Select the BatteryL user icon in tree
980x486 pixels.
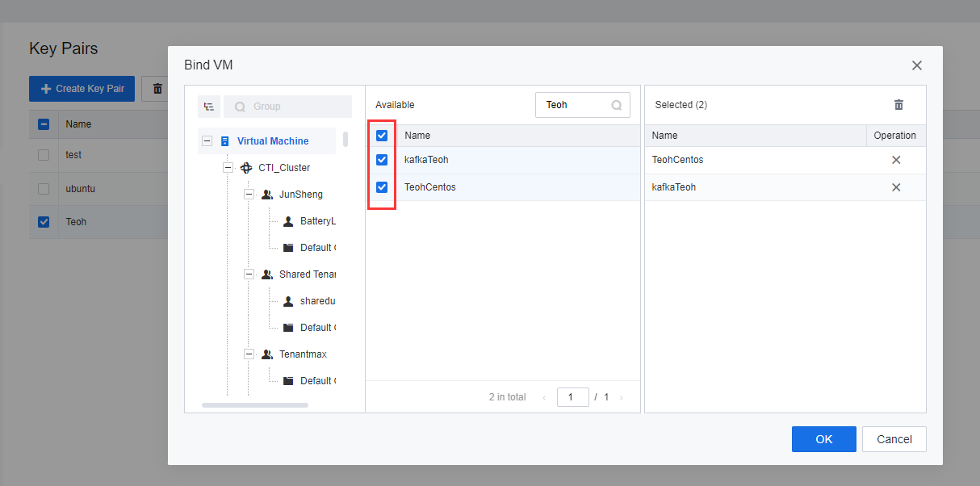[x=288, y=221]
